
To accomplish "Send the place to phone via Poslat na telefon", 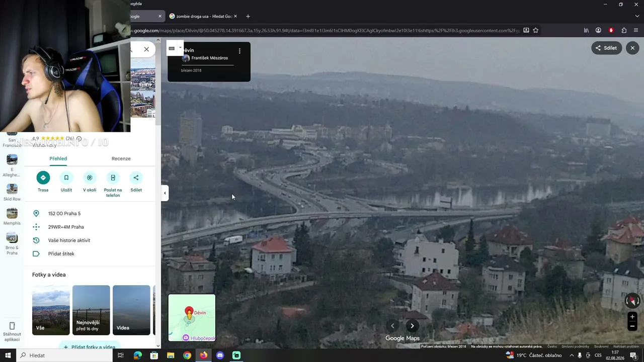I will (x=113, y=177).
